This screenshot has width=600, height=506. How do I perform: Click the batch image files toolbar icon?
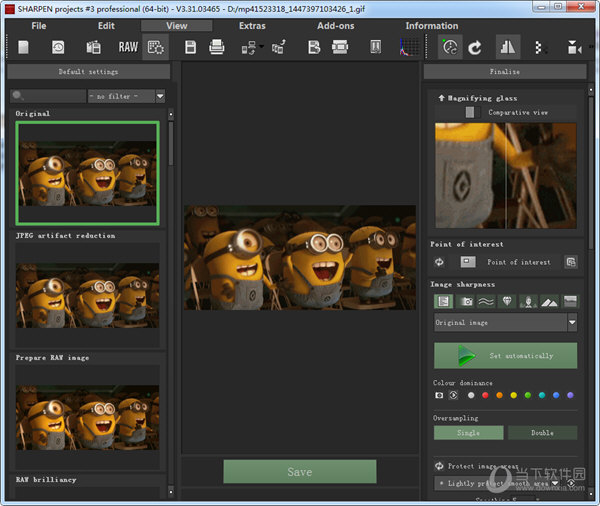(x=93, y=47)
